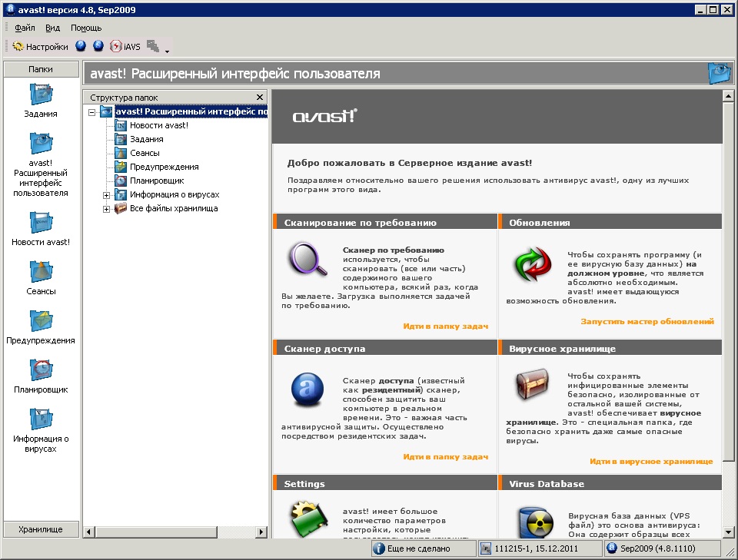
Task: Open the Сеансы sidebar icon
Action: click(41, 272)
